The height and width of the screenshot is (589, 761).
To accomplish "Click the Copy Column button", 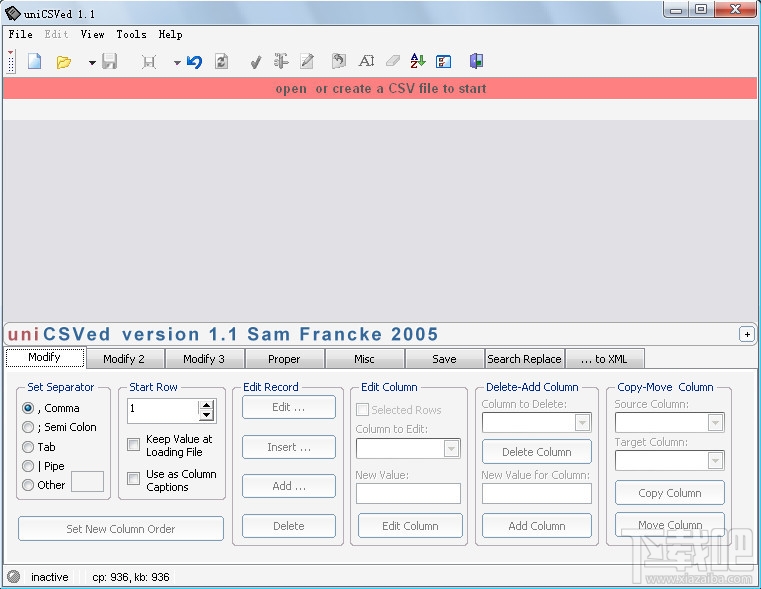I will [x=670, y=493].
